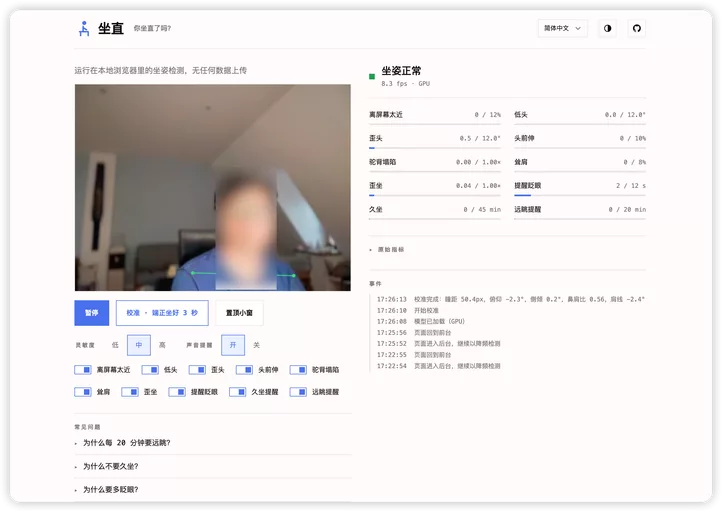The height and width of the screenshot is (512, 722).
Task: Click the 0.0 / 12.0° value for 低头
Action: pos(625,115)
